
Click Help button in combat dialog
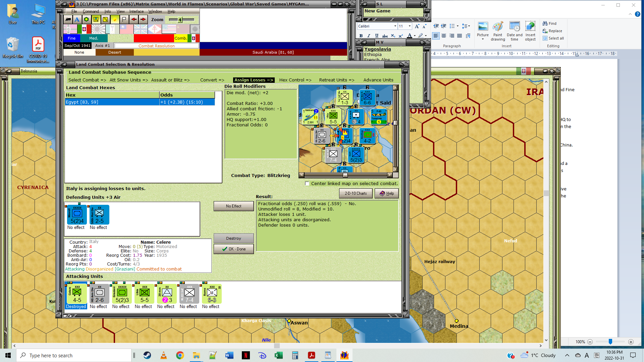point(386,193)
